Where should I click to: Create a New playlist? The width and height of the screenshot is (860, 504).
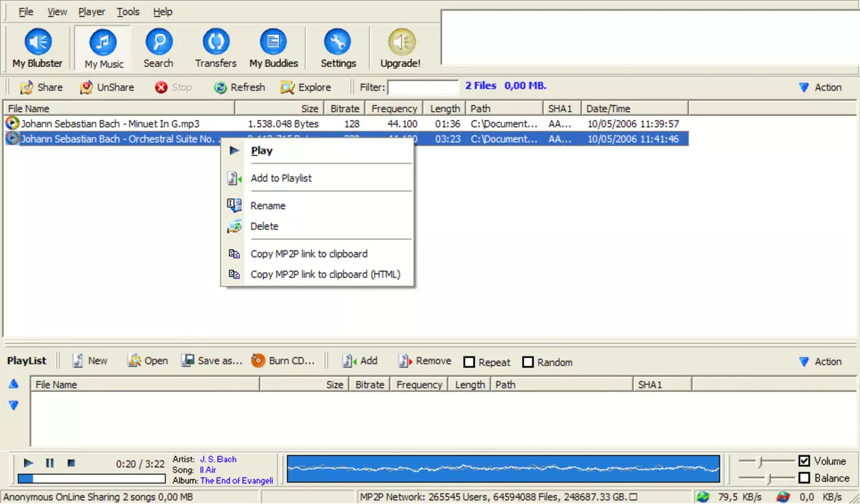(90, 361)
